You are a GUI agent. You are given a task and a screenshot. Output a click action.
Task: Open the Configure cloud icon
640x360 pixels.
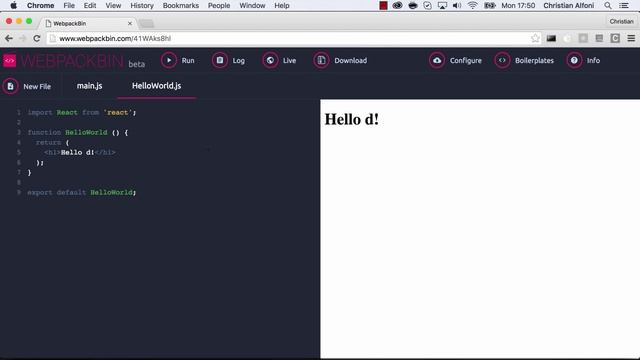tap(437, 60)
